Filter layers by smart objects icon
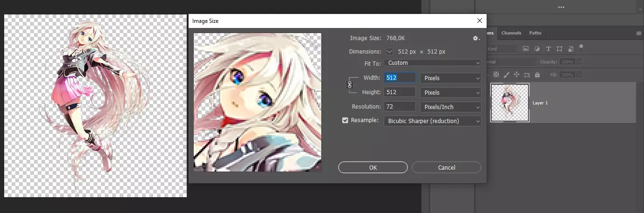This screenshot has width=644, height=213. click(570, 48)
